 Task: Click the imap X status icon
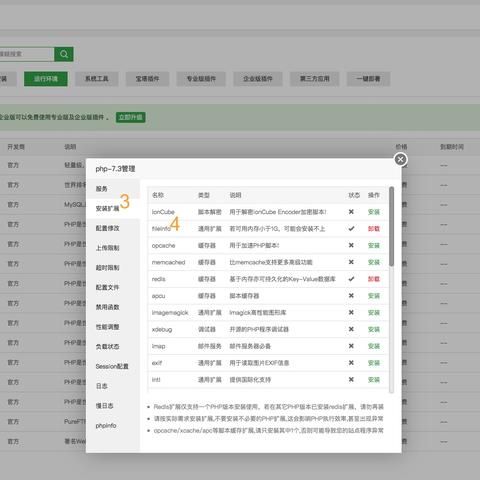click(351, 346)
